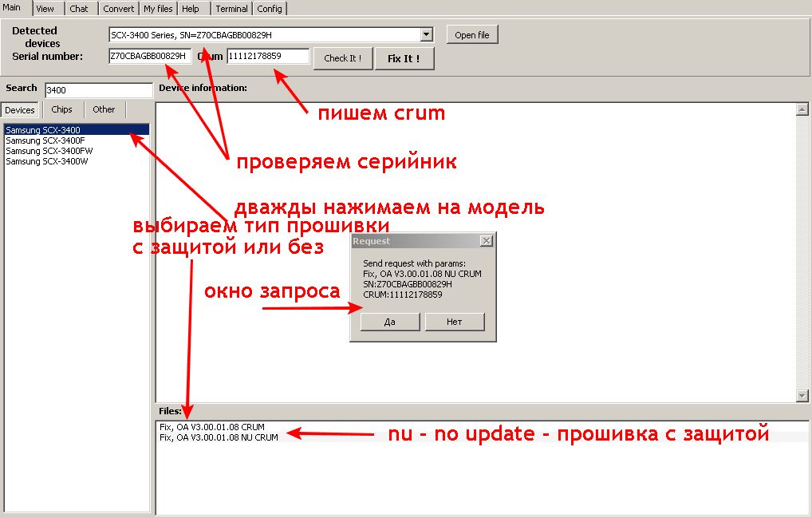Screen dimensions: 812x518
Task: Focus the Search field containing 3400
Action: coord(98,90)
